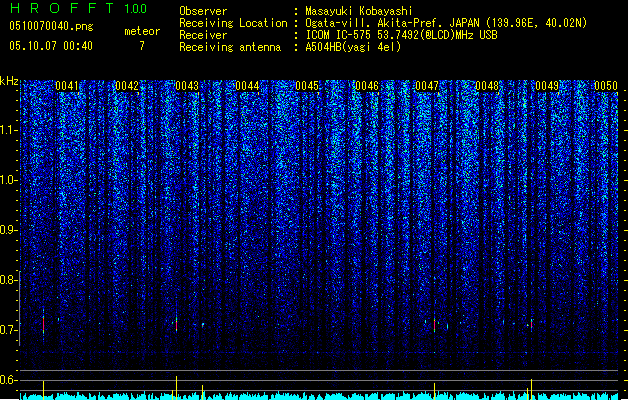The width and height of the screenshot is (629, 400).
Task: Click the 0049 time marker
Action: click(x=547, y=86)
